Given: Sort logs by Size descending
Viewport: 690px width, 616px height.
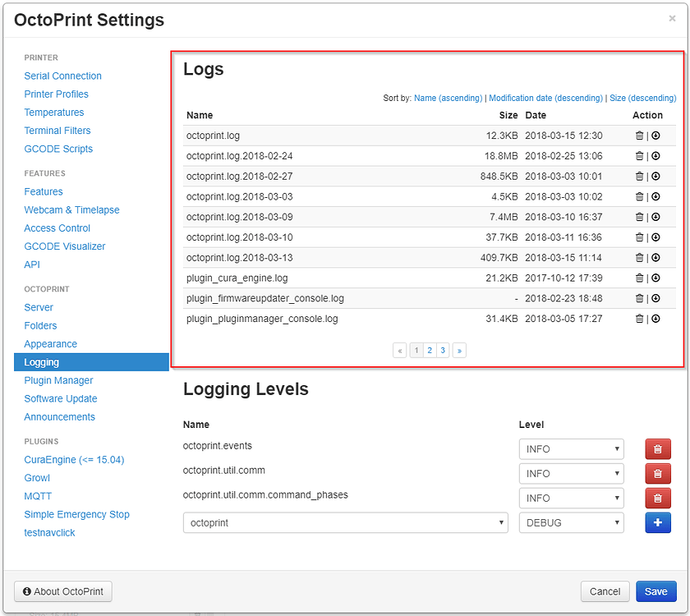Looking at the screenshot, I should 642,98.
